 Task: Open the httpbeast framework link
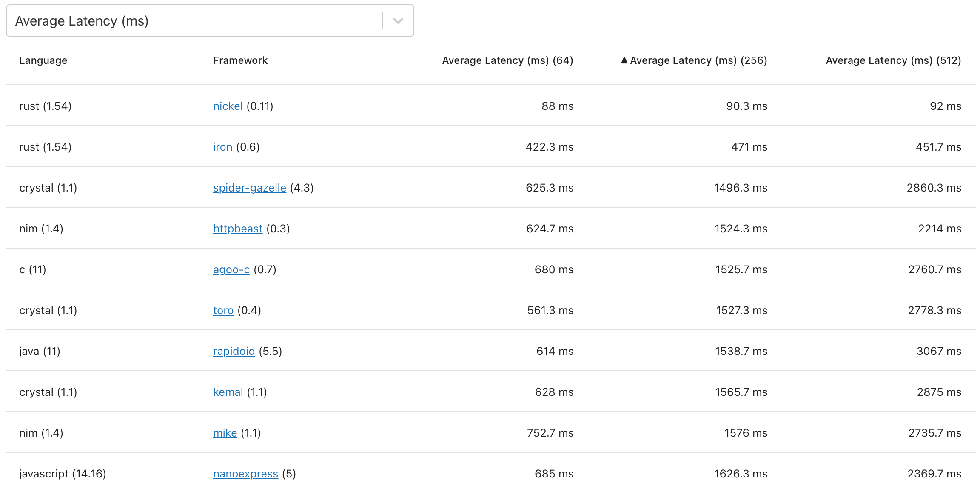[x=238, y=229]
